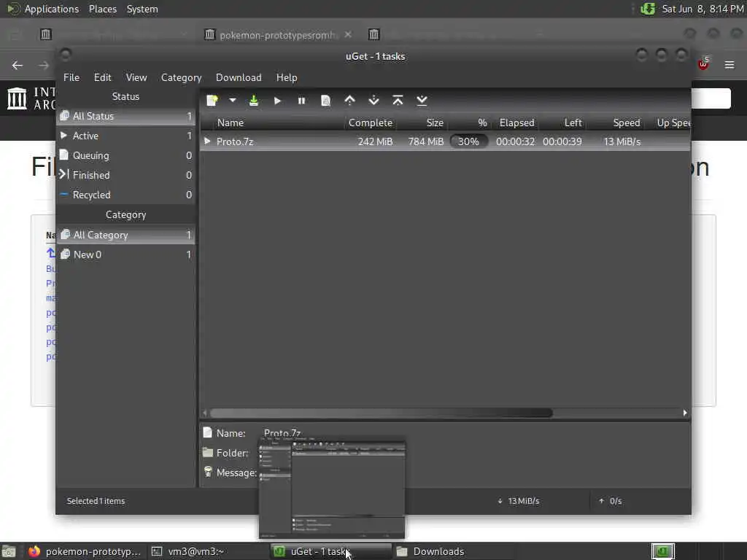Screen dimensions: 747x560
Task: Switch to Firefox pokemon-prototyp taskbar item
Action: [x=85, y=551]
